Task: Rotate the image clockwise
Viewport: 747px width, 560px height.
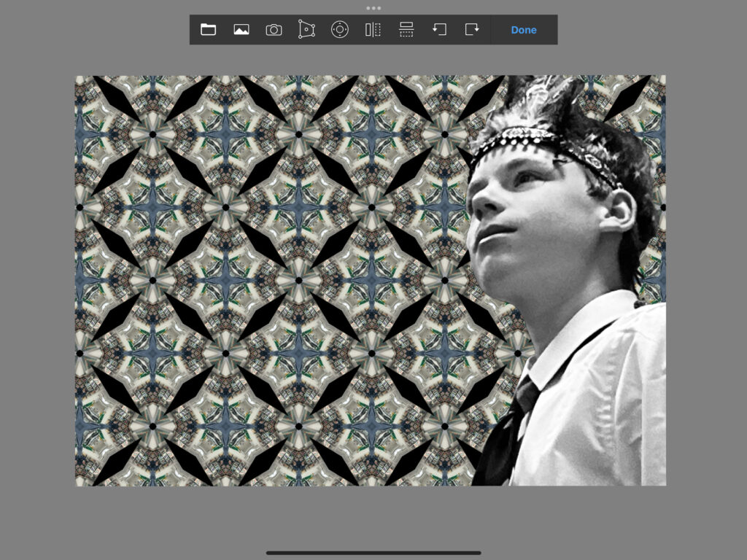Action: (472, 29)
